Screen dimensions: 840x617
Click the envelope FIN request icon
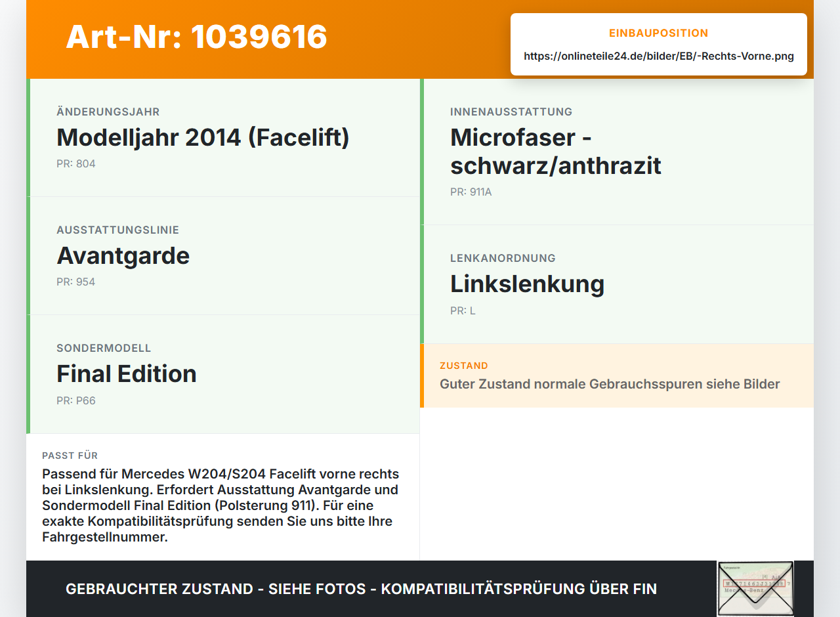click(x=755, y=589)
